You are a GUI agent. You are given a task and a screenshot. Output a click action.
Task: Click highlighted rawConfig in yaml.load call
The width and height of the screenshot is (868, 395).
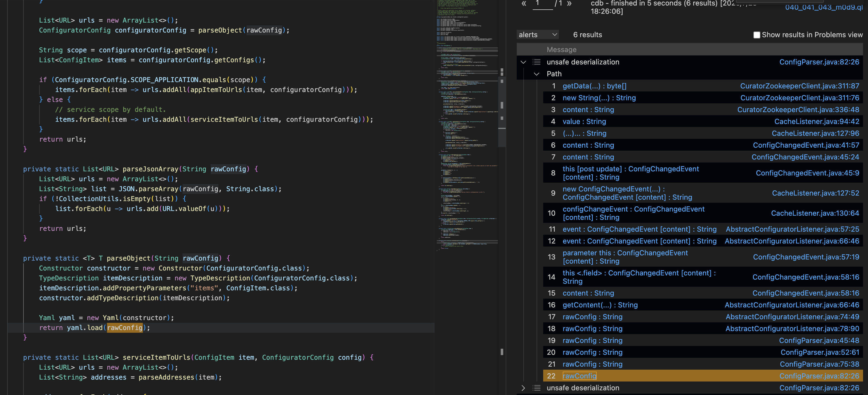click(125, 328)
